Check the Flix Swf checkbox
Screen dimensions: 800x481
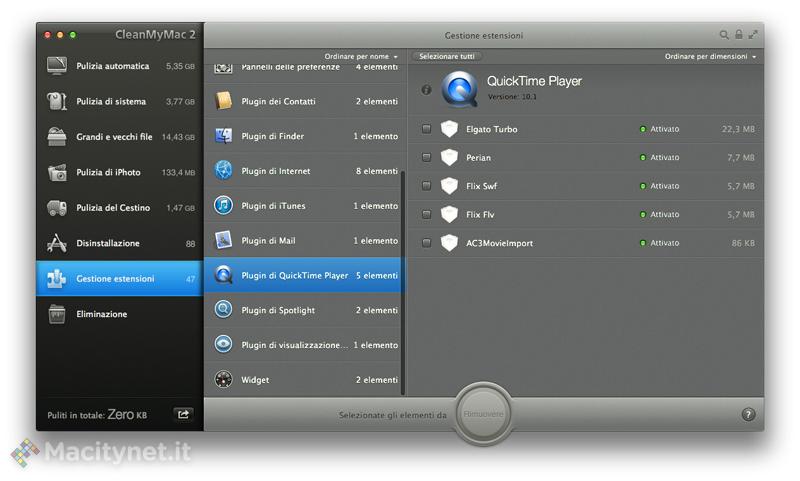point(427,186)
